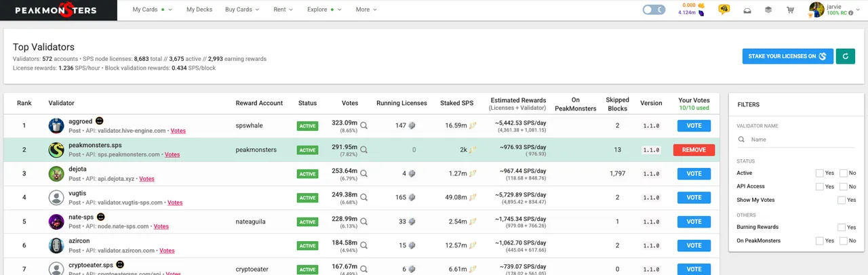The width and height of the screenshot is (868, 275).
Task: Vote for azircon validator
Action: pyautogui.click(x=694, y=246)
